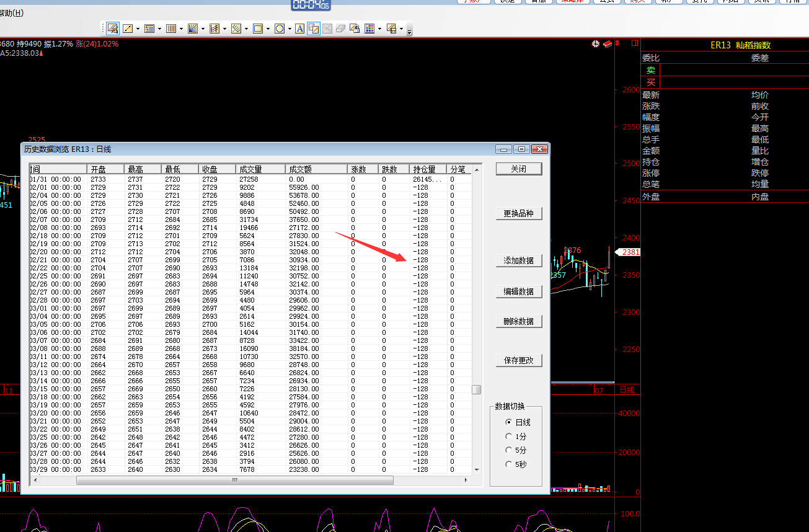
Task: Select the line drawing tool
Action: (x=128, y=29)
